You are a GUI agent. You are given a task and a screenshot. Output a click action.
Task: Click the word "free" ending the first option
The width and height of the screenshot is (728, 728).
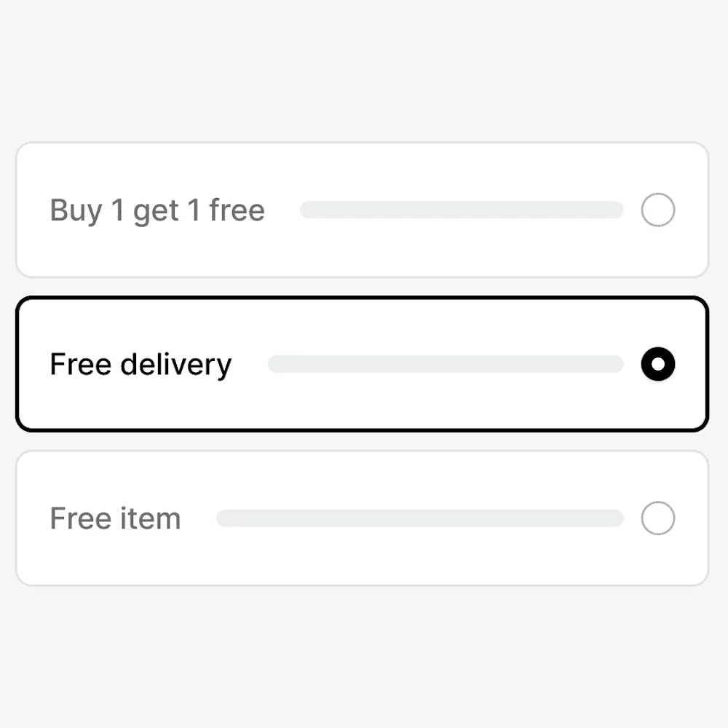tap(237, 210)
